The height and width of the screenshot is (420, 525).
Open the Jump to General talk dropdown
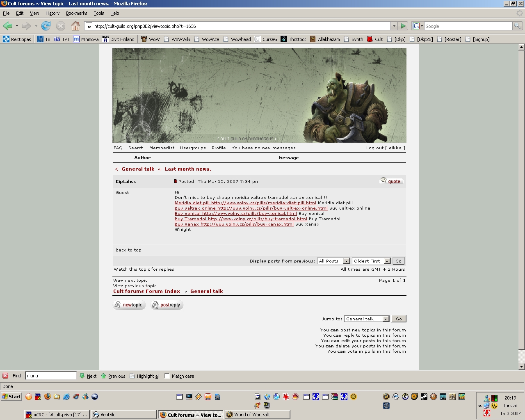coord(386,319)
